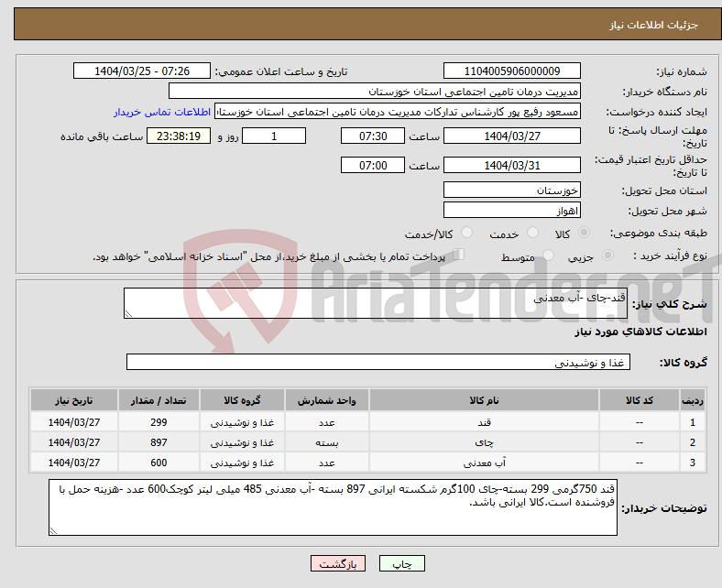Click the ایجاد کننده درخواست field
The height and width of the screenshot is (588, 722).
point(398,112)
